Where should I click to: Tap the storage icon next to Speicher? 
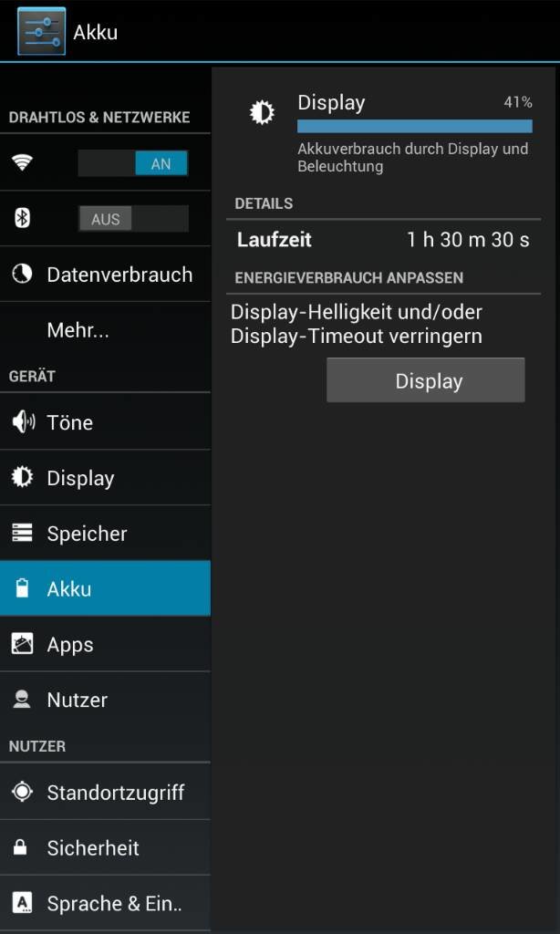click(22, 533)
